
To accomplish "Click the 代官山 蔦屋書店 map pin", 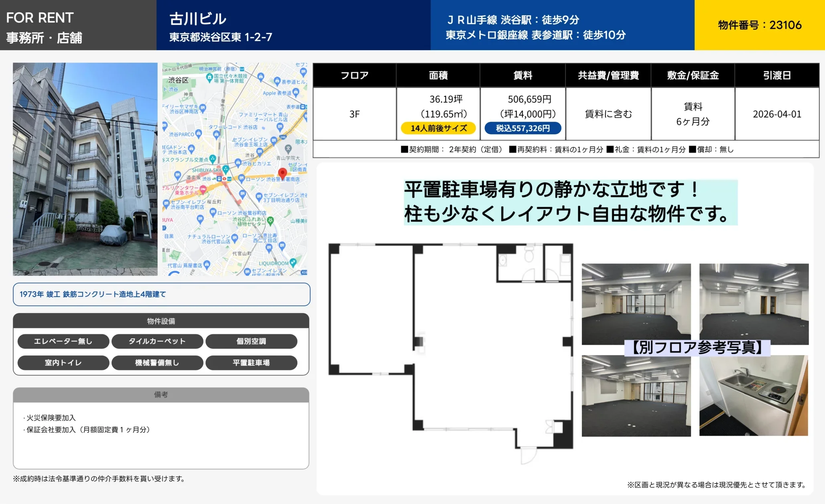I will point(207,264).
